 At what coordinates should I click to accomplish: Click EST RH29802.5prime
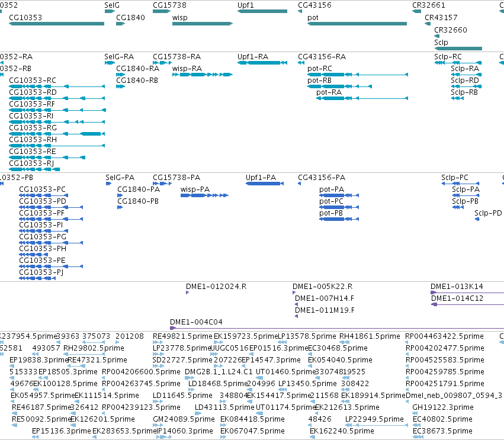(x=84, y=354)
